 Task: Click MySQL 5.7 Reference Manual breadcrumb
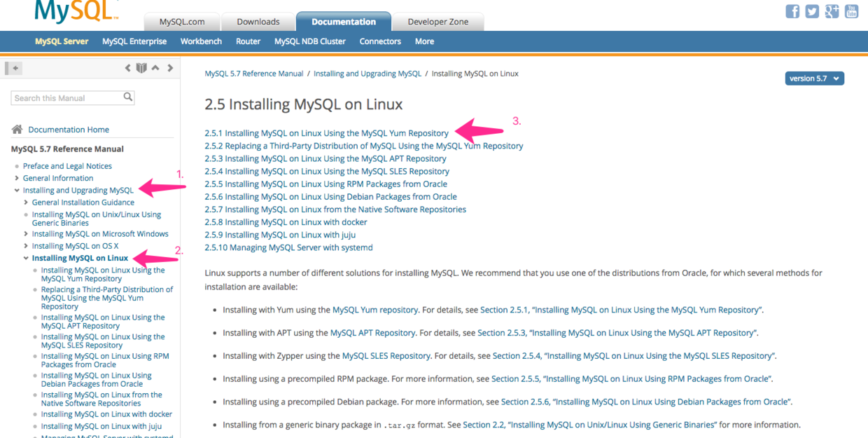[x=254, y=74]
